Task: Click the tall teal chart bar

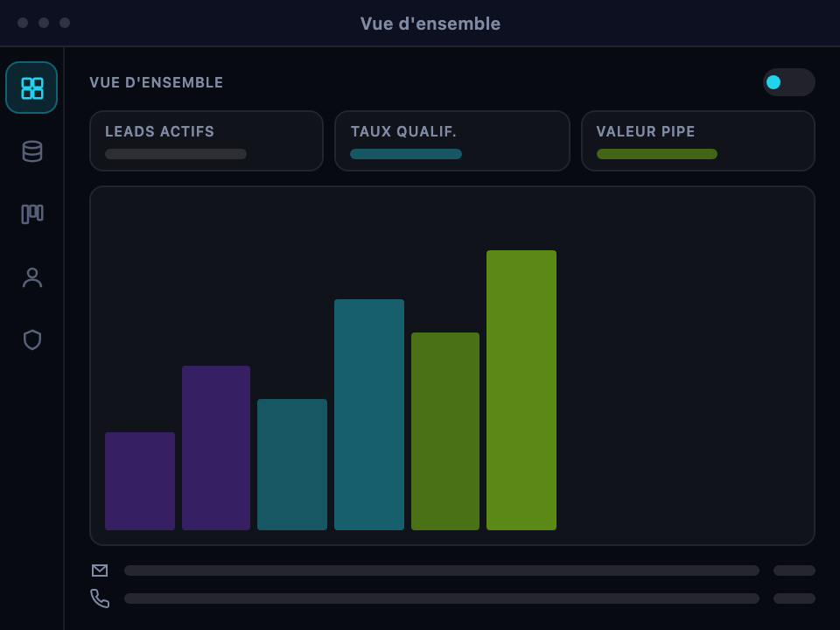Action: tap(369, 415)
